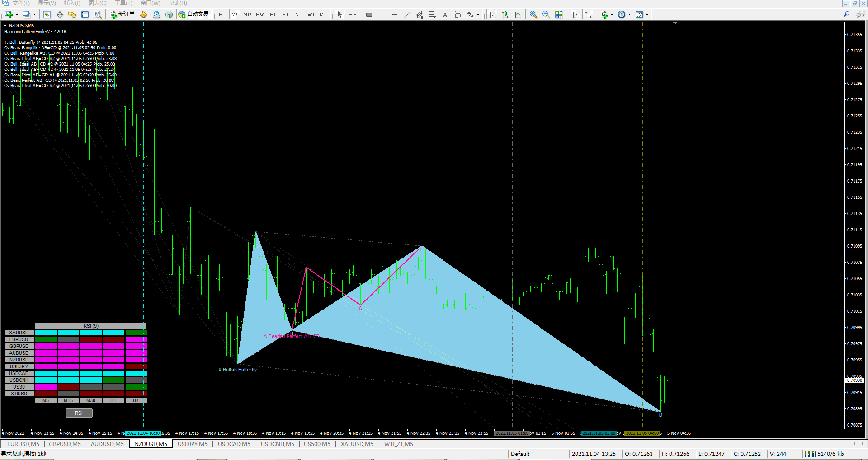
Task: Toggle AutoTrading (自动交易) button
Action: [193, 14]
